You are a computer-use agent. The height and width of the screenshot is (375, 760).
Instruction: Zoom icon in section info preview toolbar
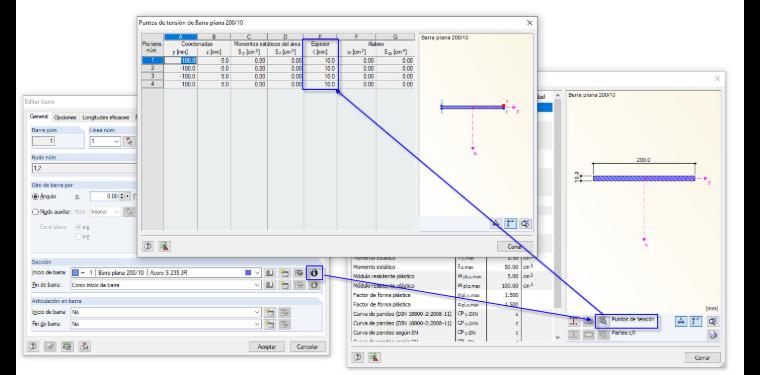point(712,321)
